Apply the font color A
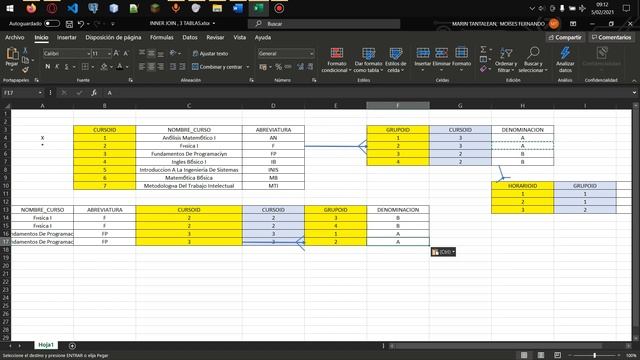 pyautogui.click(x=120, y=67)
